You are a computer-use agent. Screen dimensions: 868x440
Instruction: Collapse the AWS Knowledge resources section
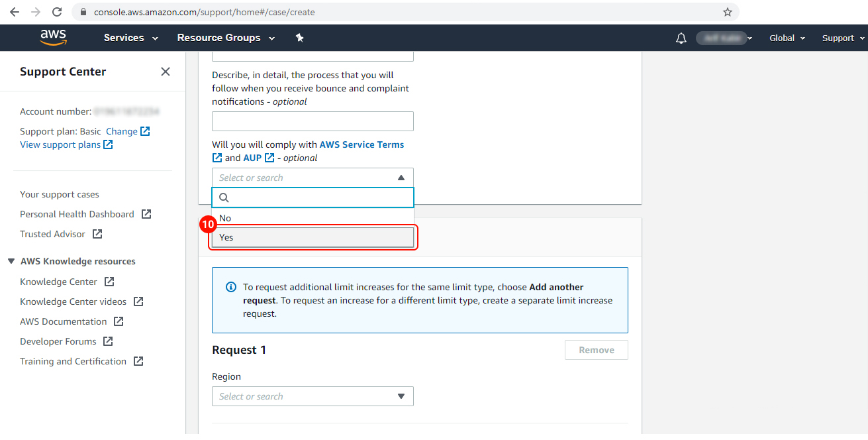point(11,261)
